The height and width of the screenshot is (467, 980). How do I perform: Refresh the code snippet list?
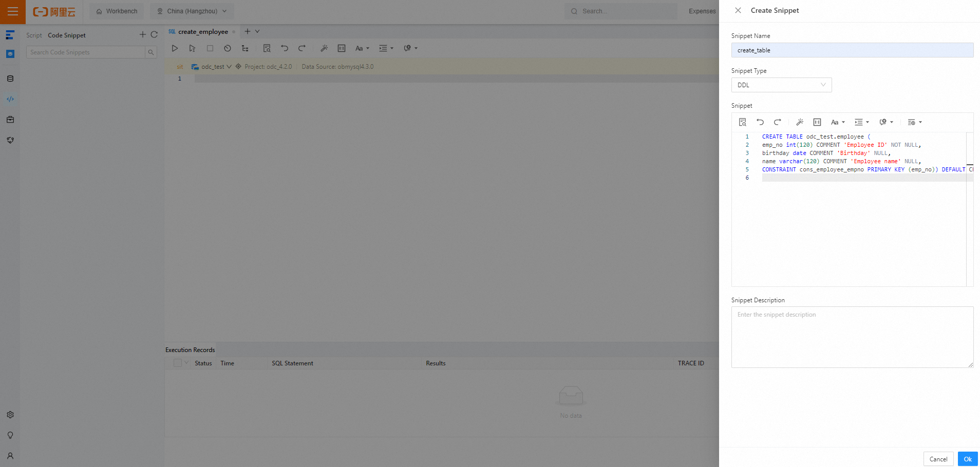pos(154,35)
